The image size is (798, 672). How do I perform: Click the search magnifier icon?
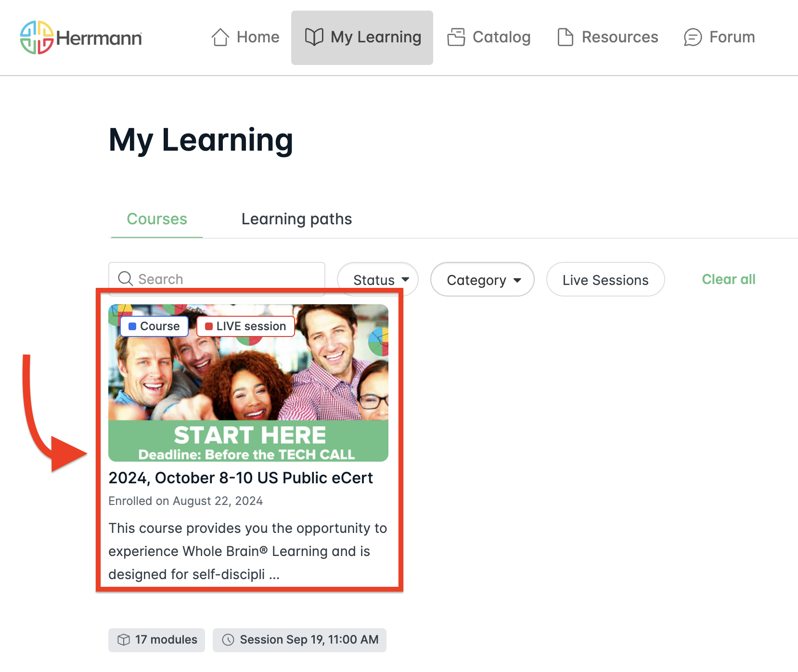(126, 279)
